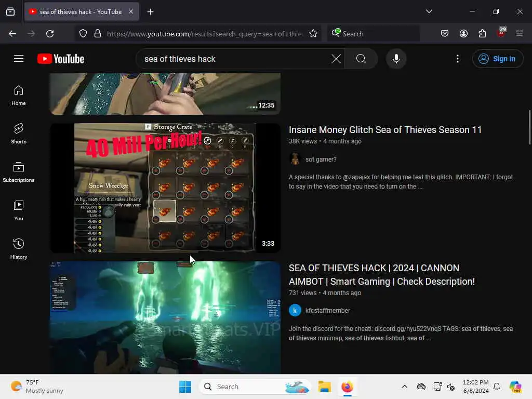Close the sea of thieves hack tab
This screenshot has width=532, height=399.
pos(131,11)
